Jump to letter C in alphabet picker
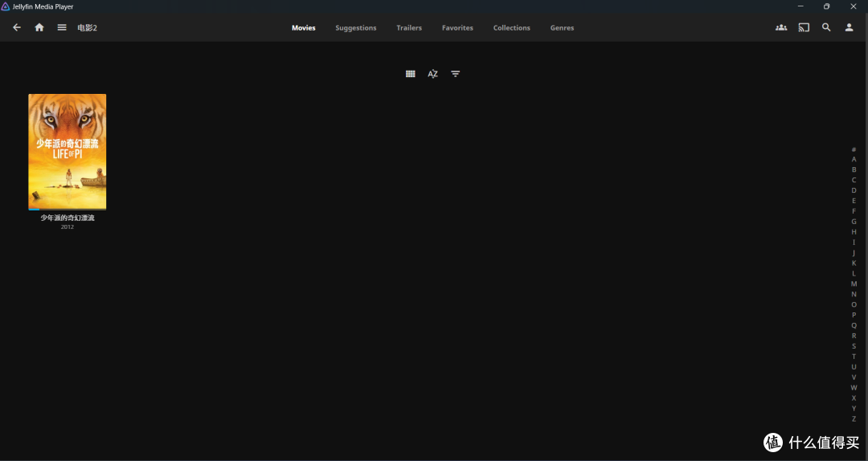The image size is (868, 461). click(x=854, y=180)
